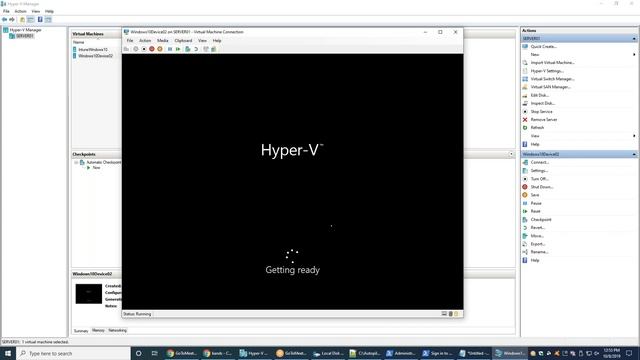The image size is (640, 360).
Task: Click Inspect Disk action
Action: (542, 103)
